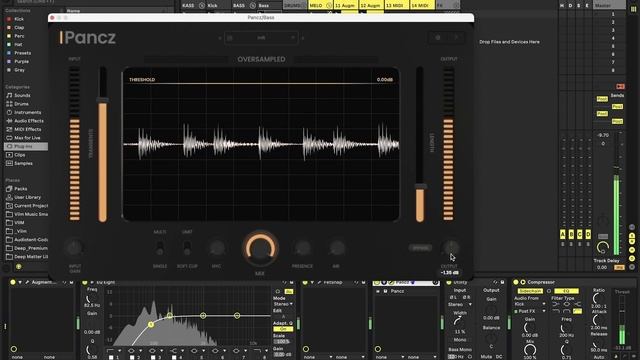The width and height of the screenshot is (640, 360).
Task: Click the Output knob in Pancz
Action: [450, 247]
